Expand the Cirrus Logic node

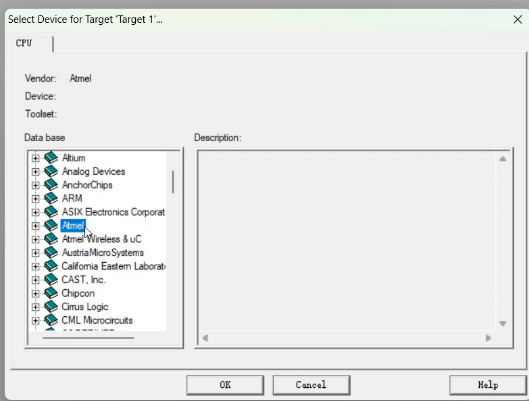[35, 307]
